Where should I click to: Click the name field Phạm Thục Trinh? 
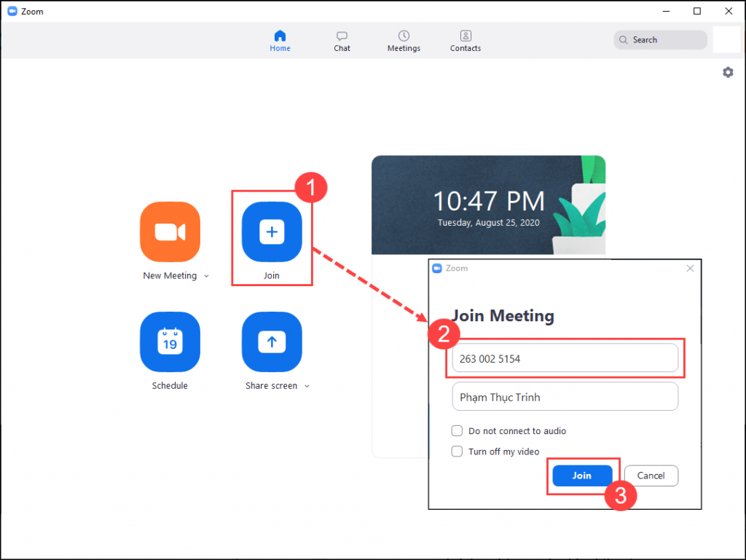[x=565, y=396]
